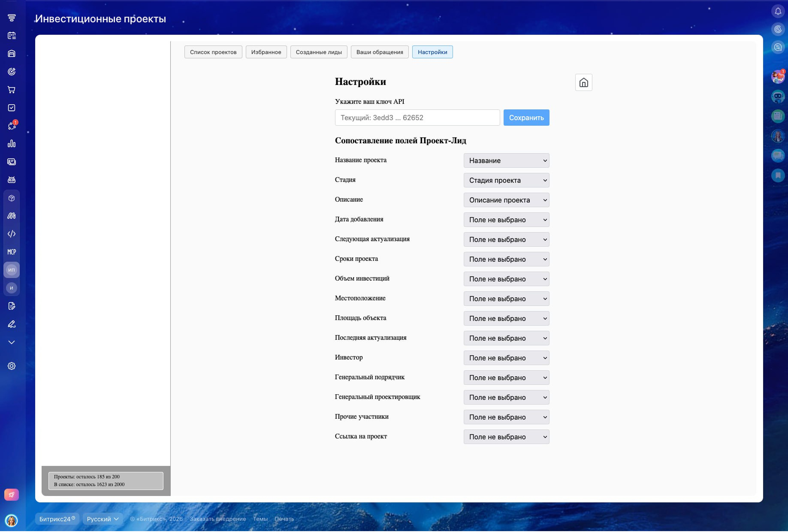Click the home icon next to Настройки heading
This screenshot has width=788, height=532.
point(583,82)
